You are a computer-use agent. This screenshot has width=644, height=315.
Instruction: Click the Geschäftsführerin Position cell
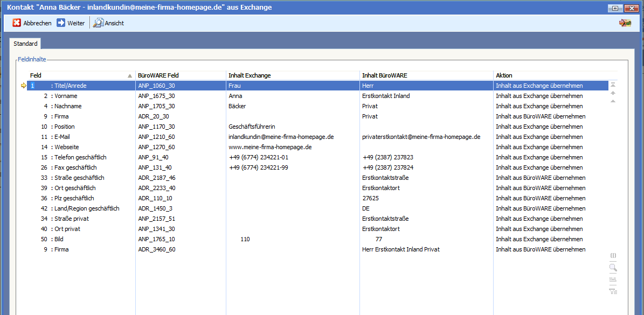tap(252, 127)
